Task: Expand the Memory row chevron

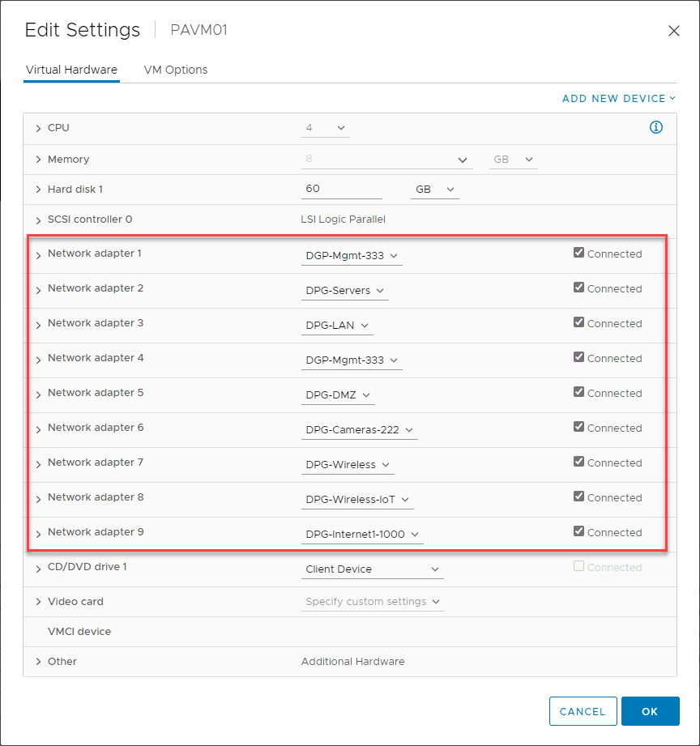Action: click(x=38, y=160)
